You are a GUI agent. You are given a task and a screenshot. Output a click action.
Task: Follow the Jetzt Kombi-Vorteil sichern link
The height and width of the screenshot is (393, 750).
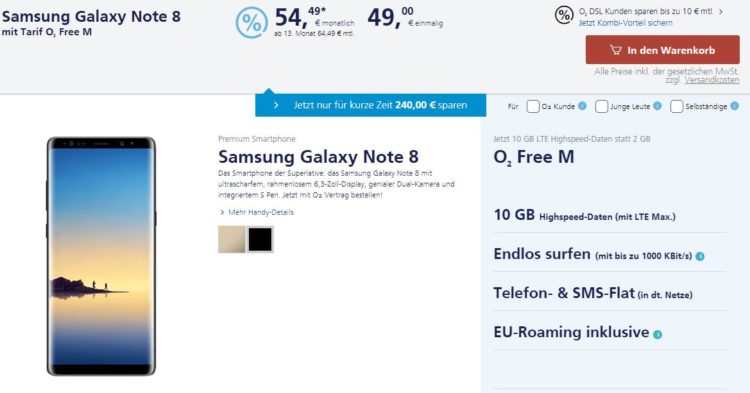625,22
